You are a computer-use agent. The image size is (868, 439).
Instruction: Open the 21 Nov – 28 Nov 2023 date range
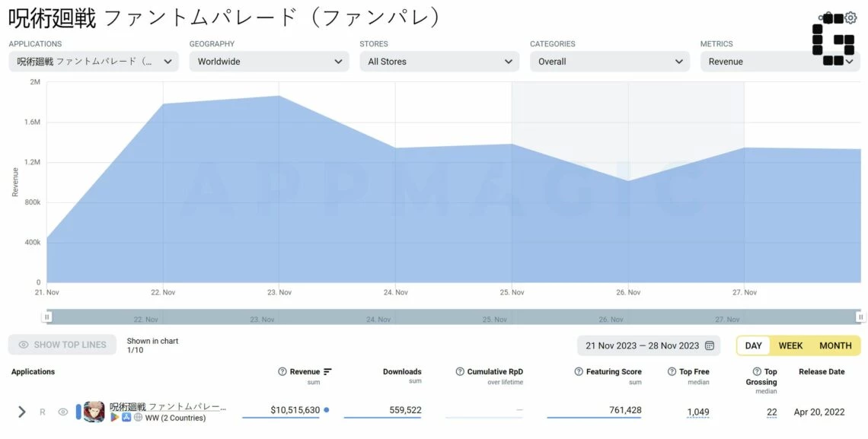click(x=649, y=345)
